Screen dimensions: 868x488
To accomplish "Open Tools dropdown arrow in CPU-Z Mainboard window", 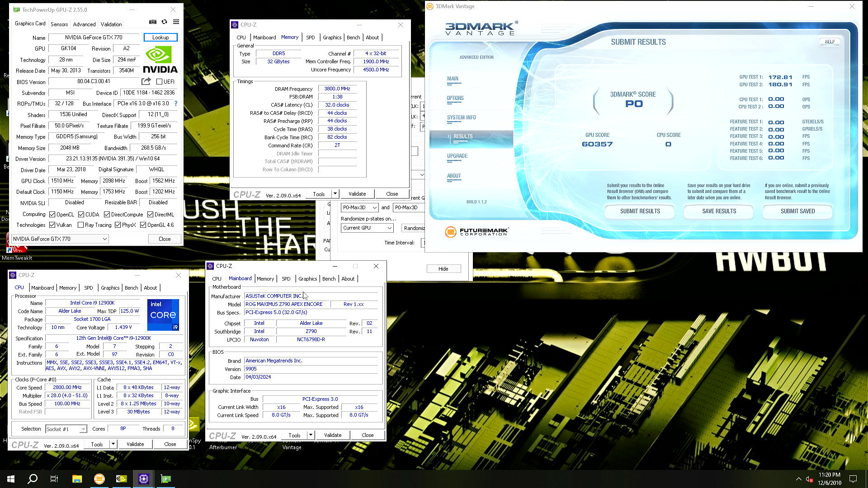I will coord(311,435).
